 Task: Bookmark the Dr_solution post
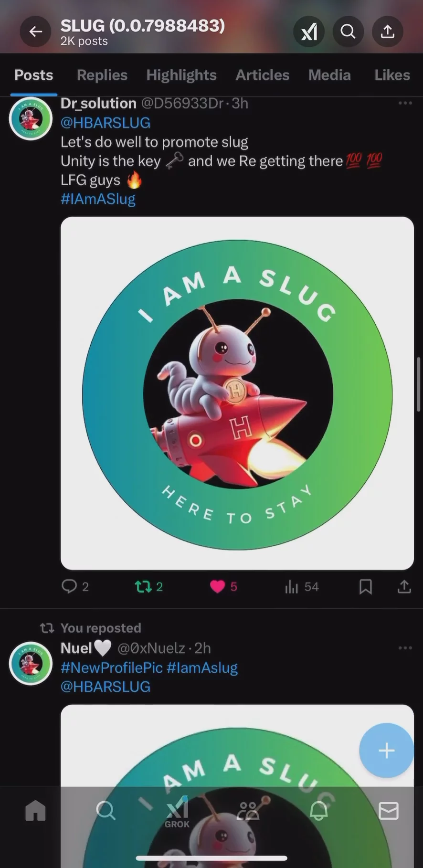pyautogui.click(x=365, y=586)
